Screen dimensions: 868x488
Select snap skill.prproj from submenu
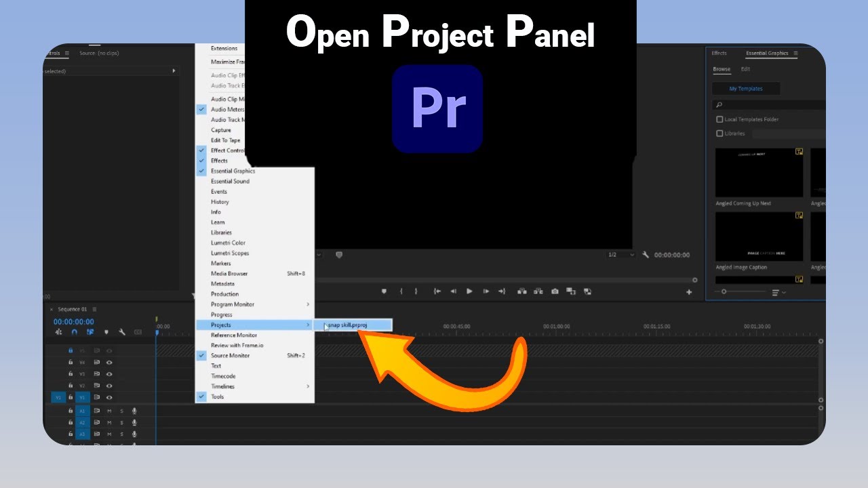pos(353,325)
